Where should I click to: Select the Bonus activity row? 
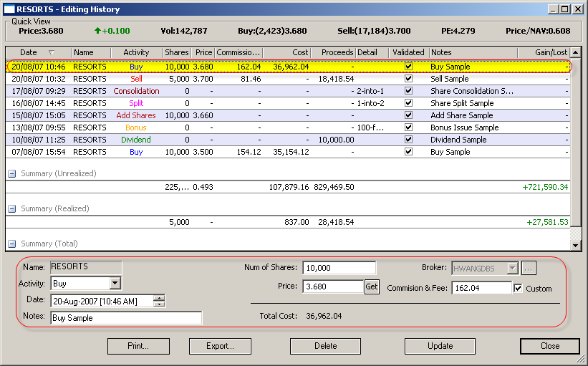point(288,127)
